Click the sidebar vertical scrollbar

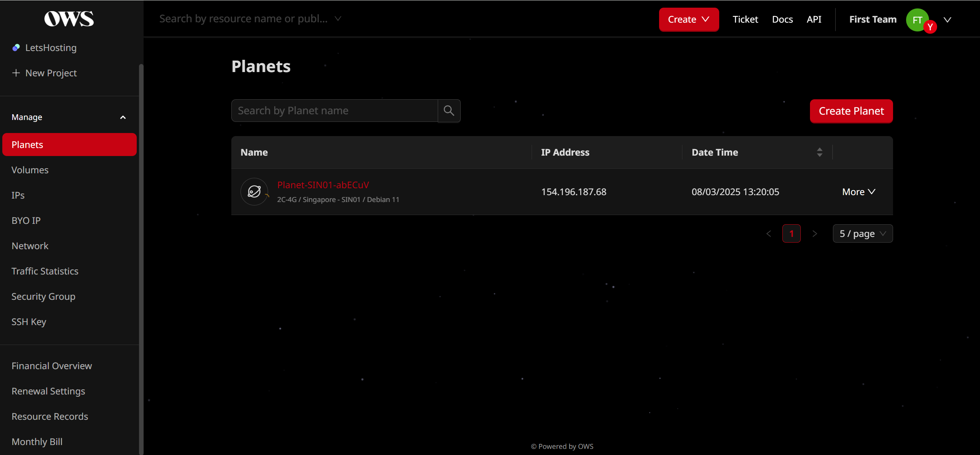click(x=141, y=259)
